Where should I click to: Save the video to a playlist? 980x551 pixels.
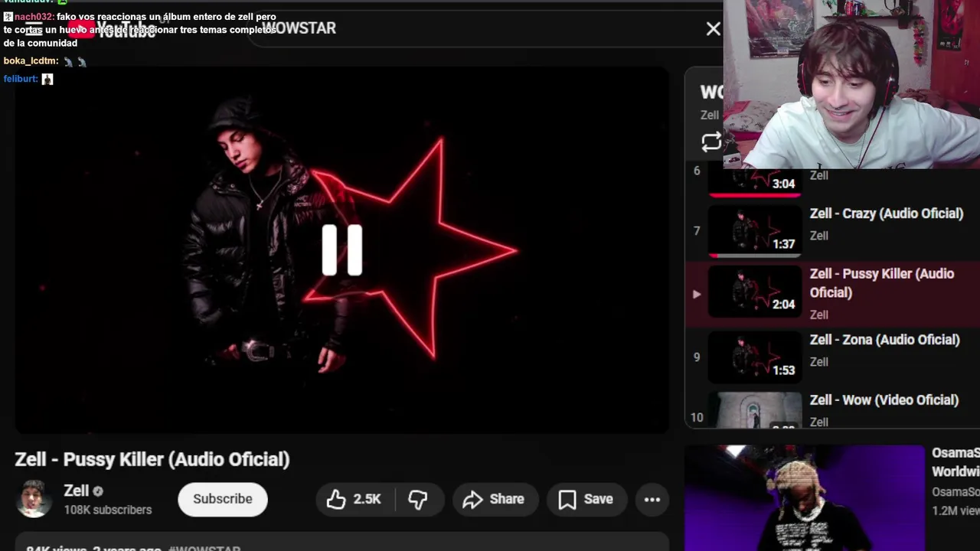586,499
